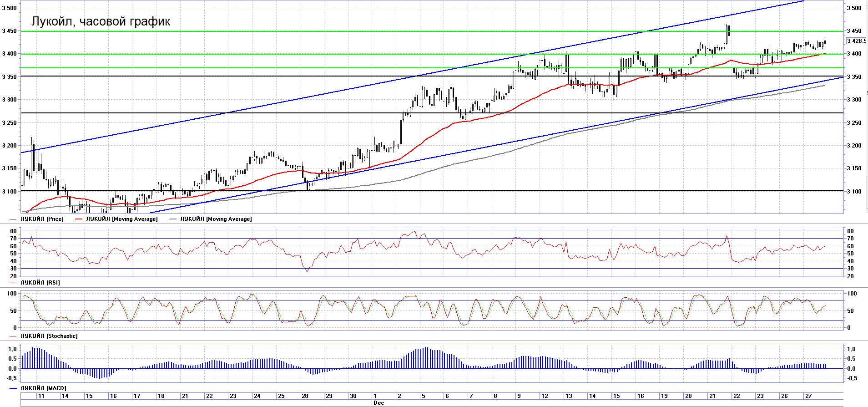Screen dimensions: 868x407
Task: Click date label '18' on the time axis
Action: pyautogui.click(x=161, y=396)
